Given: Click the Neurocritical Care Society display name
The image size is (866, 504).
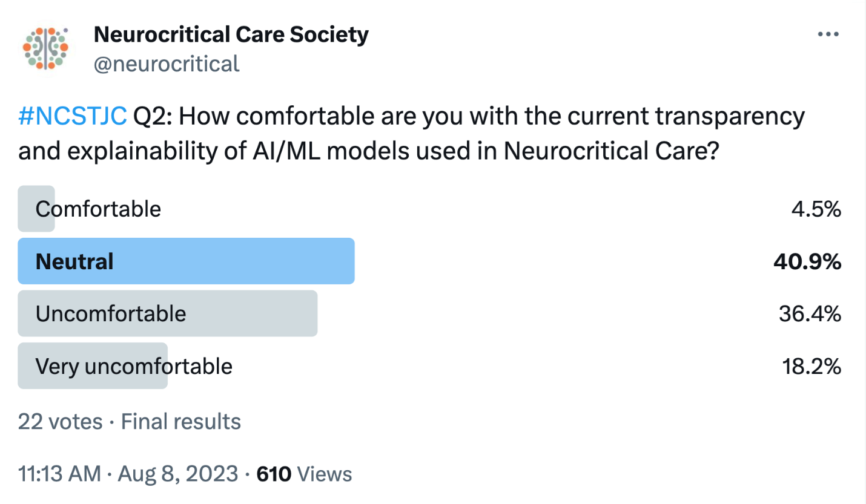Looking at the screenshot, I should [x=231, y=34].
